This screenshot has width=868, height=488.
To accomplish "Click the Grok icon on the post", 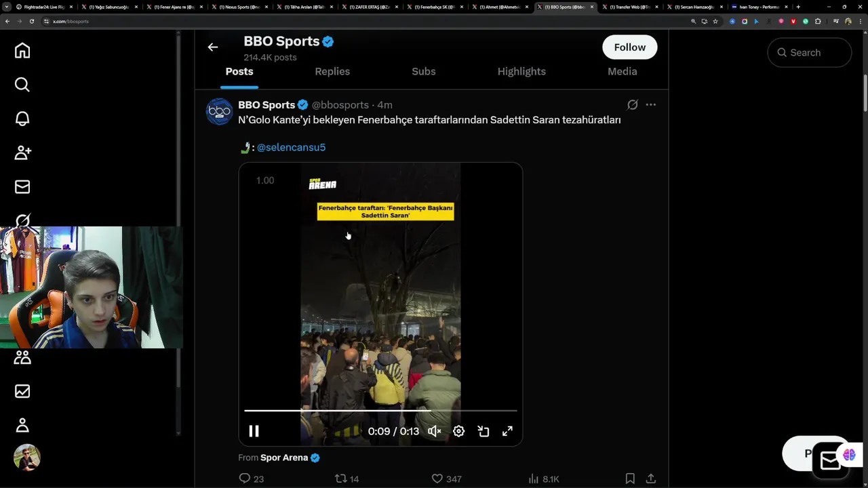I will tap(632, 105).
